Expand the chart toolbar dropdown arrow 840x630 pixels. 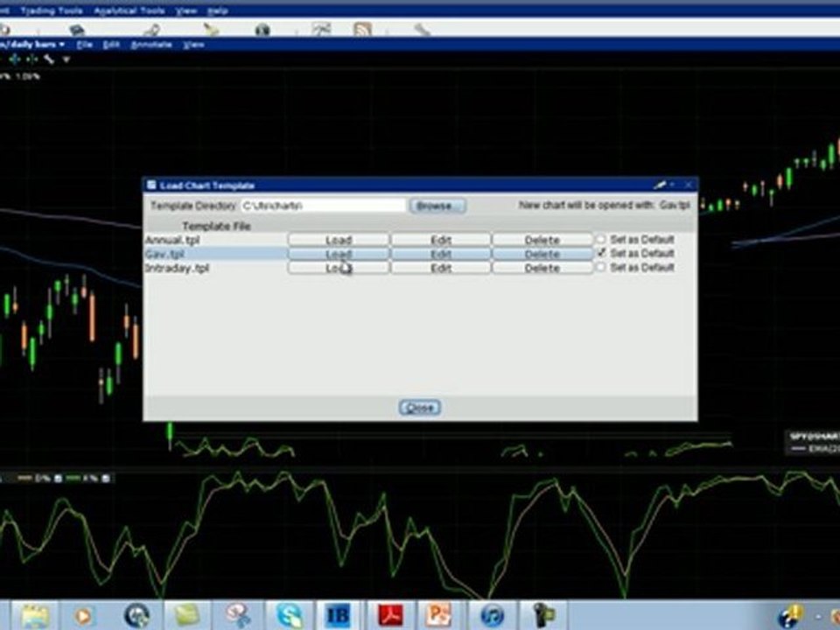click(66, 59)
